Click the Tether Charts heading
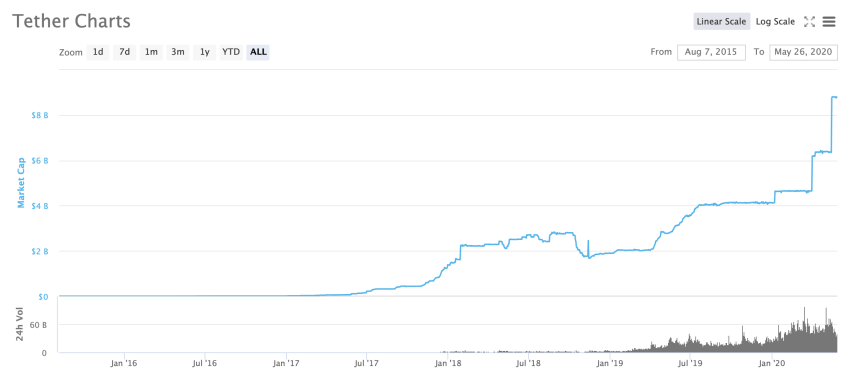The image size is (860, 374). (x=71, y=21)
